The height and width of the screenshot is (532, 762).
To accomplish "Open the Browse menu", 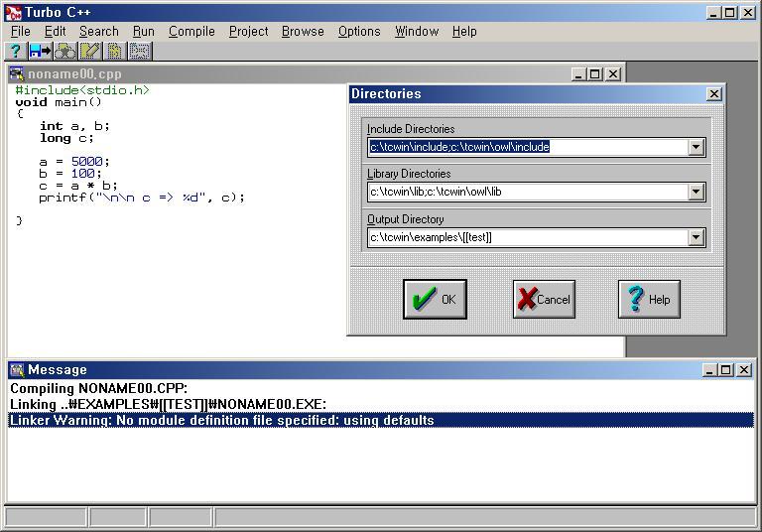I will click(303, 32).
